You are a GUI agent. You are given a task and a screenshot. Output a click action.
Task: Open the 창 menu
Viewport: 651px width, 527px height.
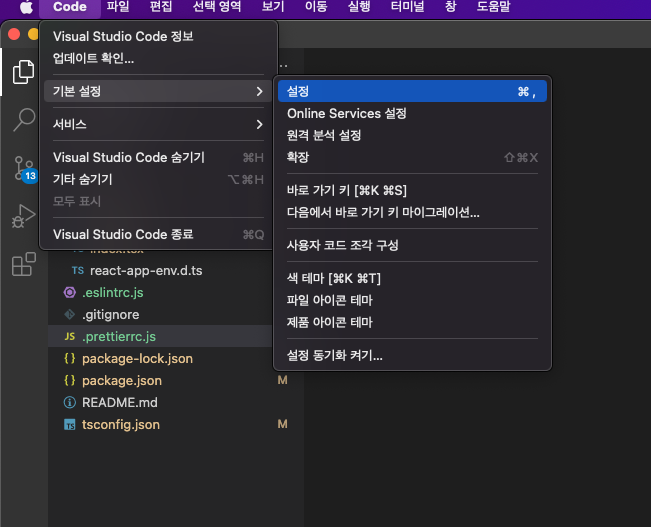tap(450, 7)
